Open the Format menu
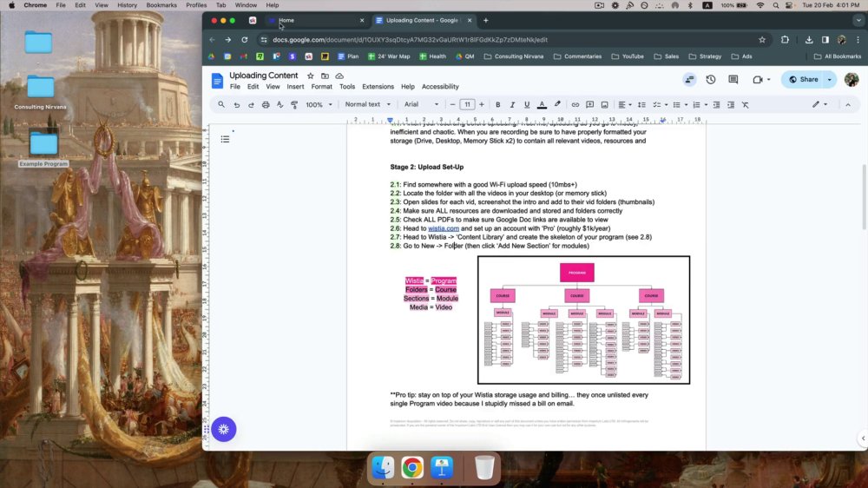Image resolution: width=868 pixels, height=488 pixels. [x=322, y=87]
